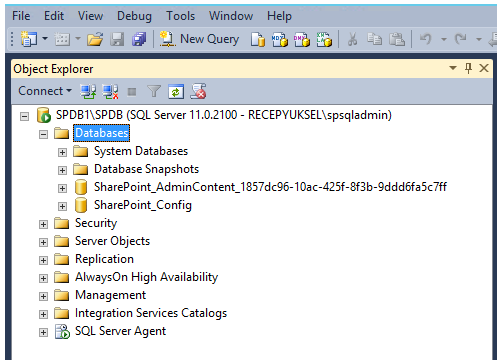
Task: Open the Undo history dropdown arrow
Action: tap(444, 39)
